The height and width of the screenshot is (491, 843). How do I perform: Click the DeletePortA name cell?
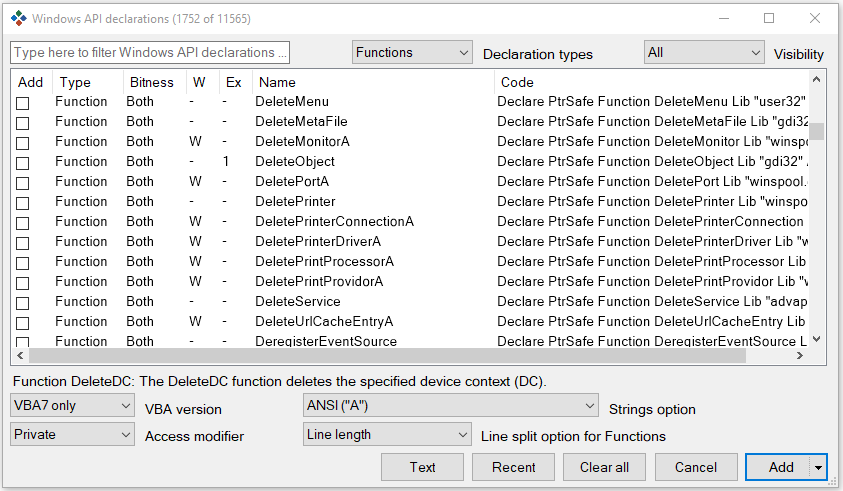pos(292,181)
